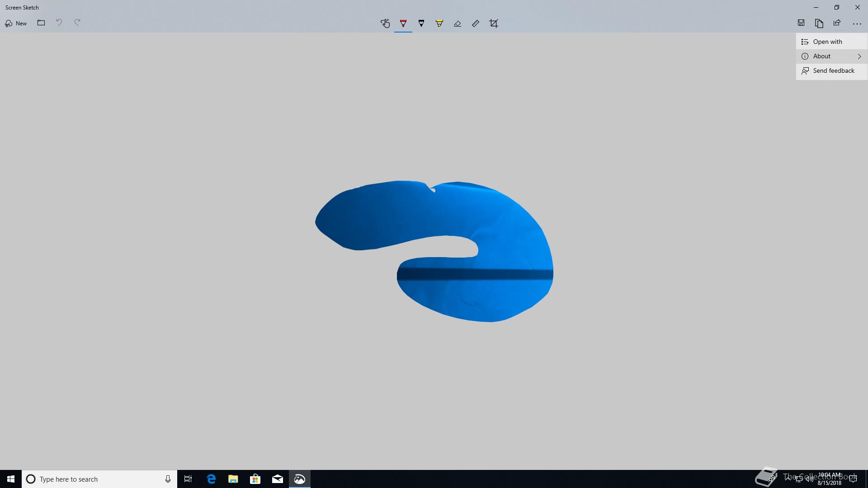Activate the Crop tool
Image resolution: width=868 pixels, height=488 pixels.
pos(494,23)
